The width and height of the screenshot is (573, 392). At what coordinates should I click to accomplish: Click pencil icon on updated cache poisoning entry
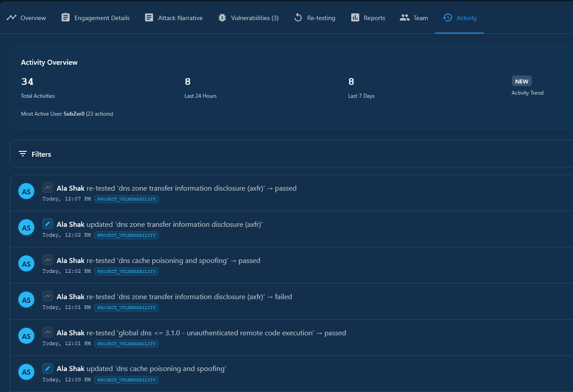pyautogui.click(x=48, y=368)
